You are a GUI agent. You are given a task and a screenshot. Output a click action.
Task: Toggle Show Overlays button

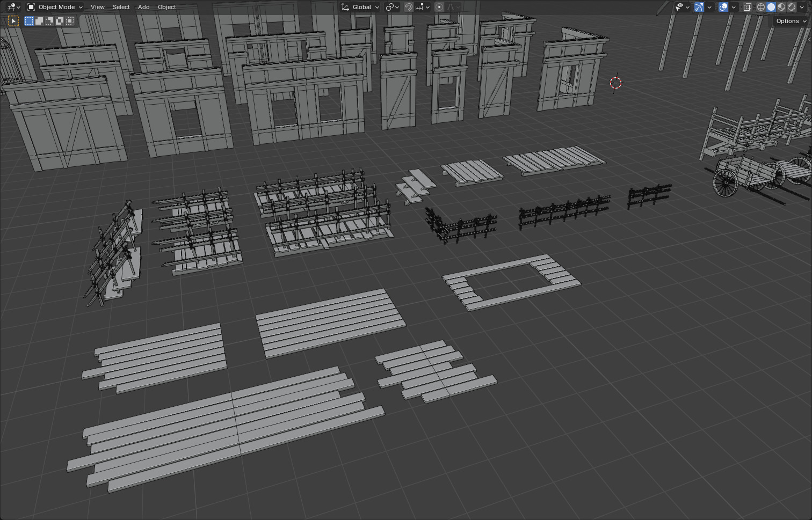tap(723, 7)
